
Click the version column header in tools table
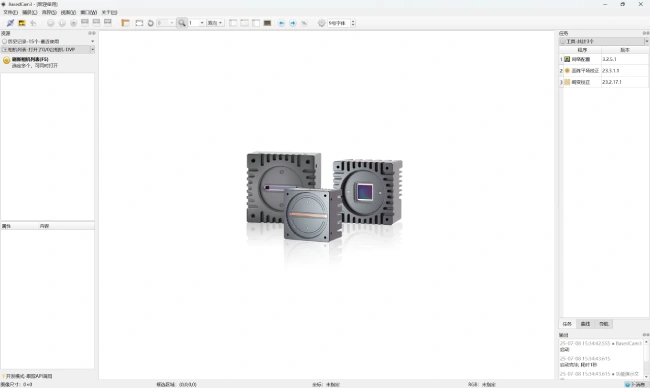tap(625, 50)
